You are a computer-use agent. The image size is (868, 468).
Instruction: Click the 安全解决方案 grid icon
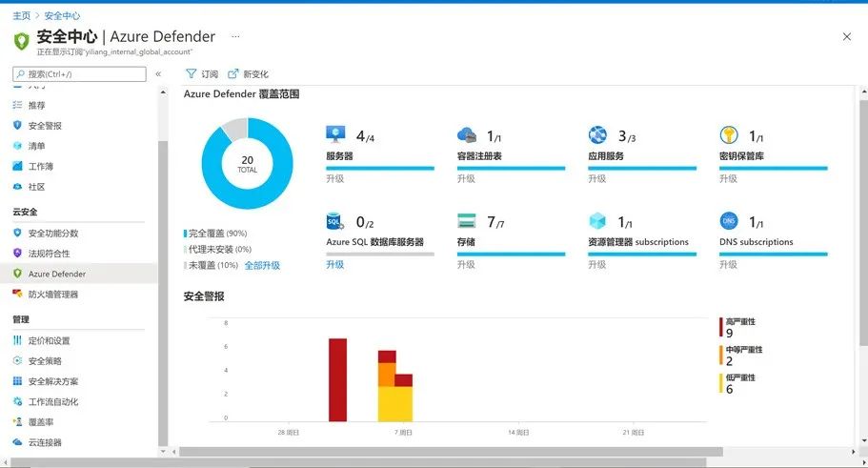click(x=18, y=381)
